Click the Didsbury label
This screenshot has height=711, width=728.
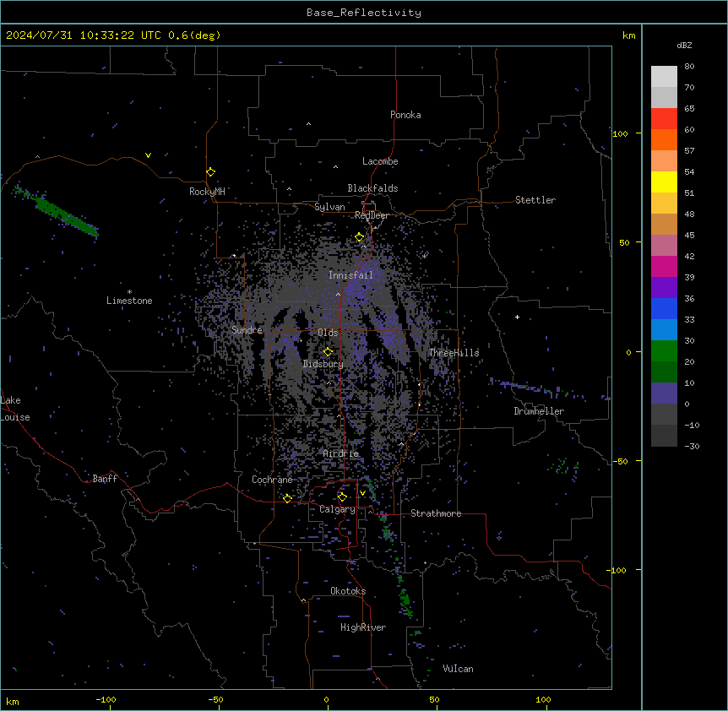pos(323,364)
